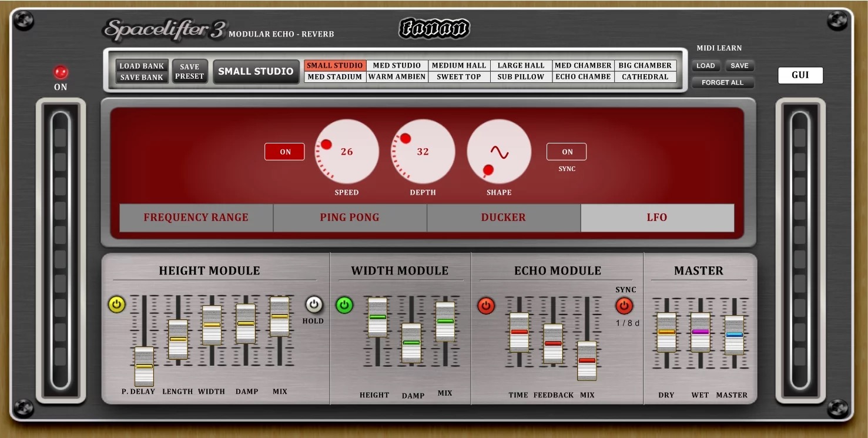Select the Ducker tab
This screenshot has width=868, height=438.
[503, 218]
